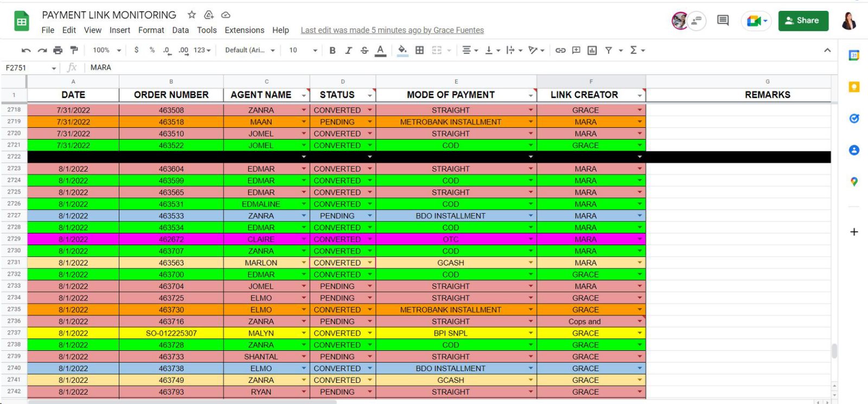Image resolution: width=868 pixels, height=404 pixels.
Task: Toggle italic formatting
Action: click(348, 50)
